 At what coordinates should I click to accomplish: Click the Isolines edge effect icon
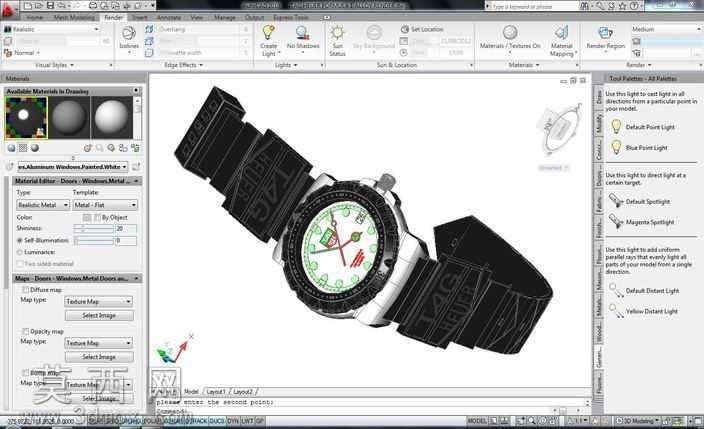129,34
